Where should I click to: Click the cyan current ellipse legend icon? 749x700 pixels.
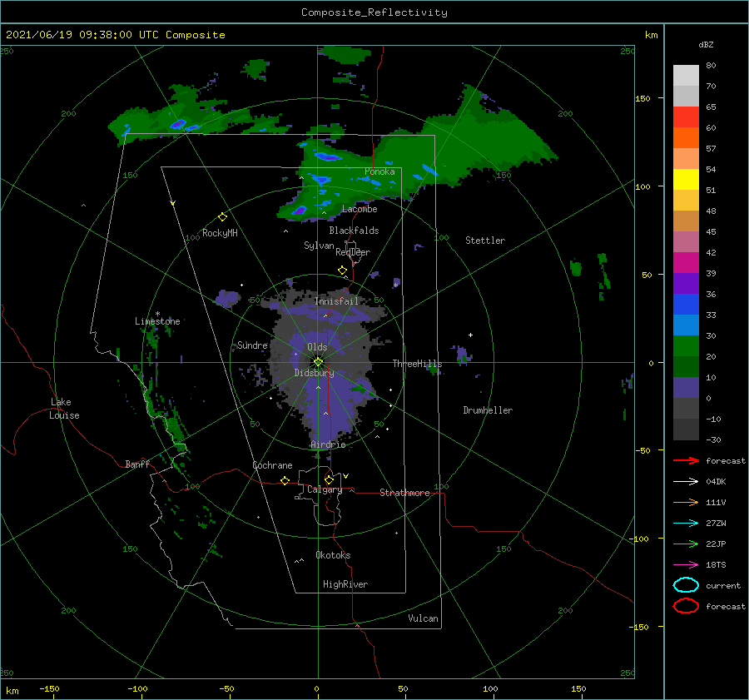point(686,585)
